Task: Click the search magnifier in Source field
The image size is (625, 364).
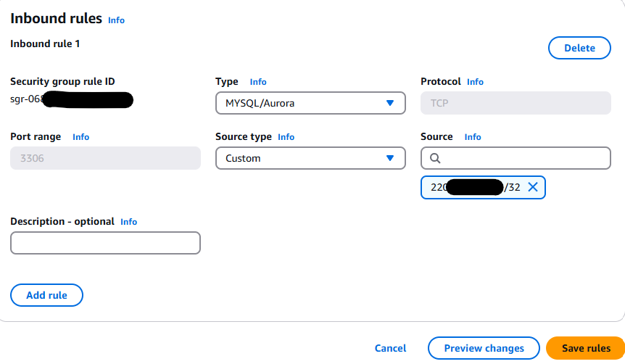Action: pyautogui.click(x=434, y=158)
